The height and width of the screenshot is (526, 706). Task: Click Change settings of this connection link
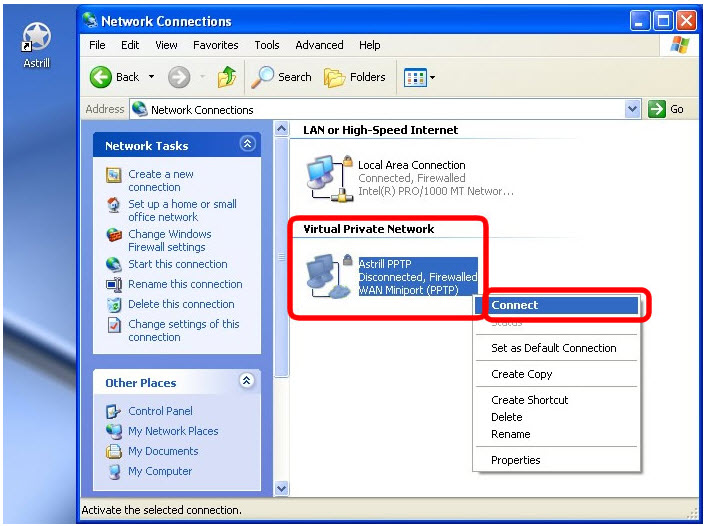184,330
